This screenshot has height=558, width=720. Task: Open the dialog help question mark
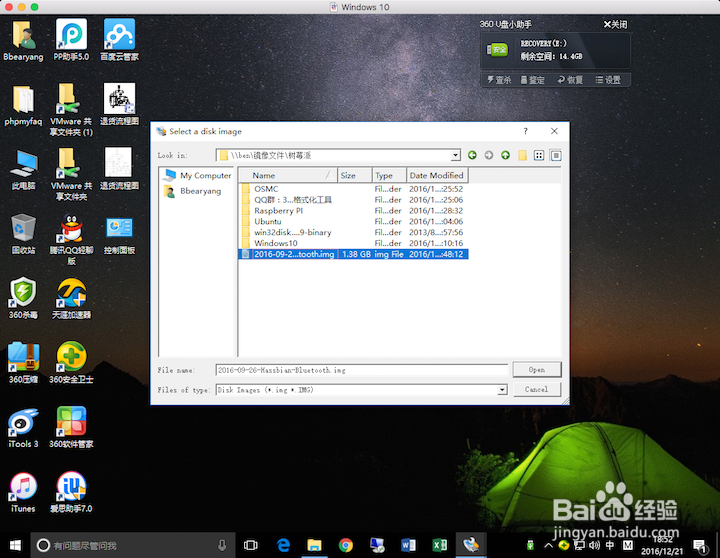(x=525, y=131)
